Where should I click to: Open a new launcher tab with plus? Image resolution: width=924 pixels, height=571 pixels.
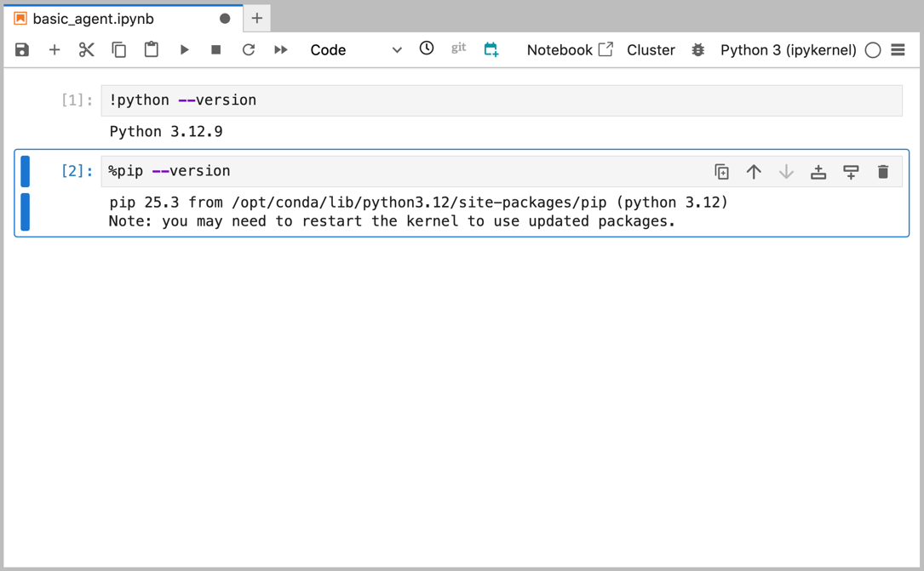(257, 18)
